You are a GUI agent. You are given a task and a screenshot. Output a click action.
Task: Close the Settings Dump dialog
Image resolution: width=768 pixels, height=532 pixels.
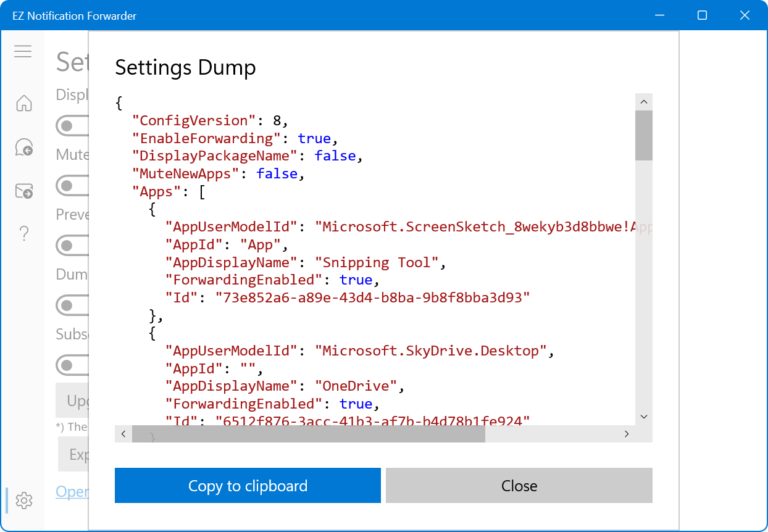519,486
